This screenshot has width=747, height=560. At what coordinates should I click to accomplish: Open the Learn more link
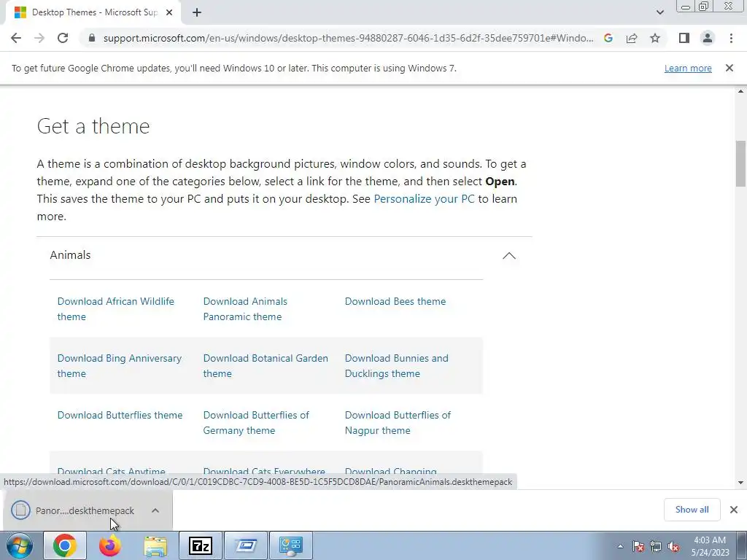[688, 68]
